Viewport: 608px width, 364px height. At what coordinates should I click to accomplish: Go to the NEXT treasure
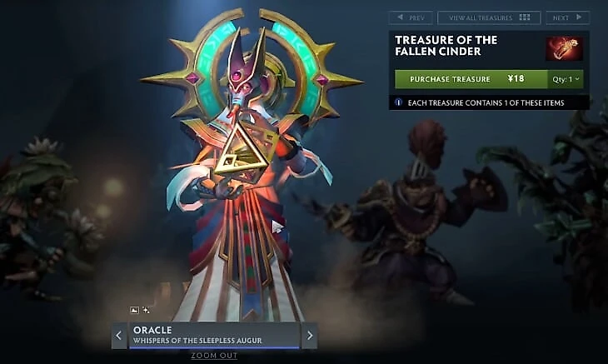[568, 17]
